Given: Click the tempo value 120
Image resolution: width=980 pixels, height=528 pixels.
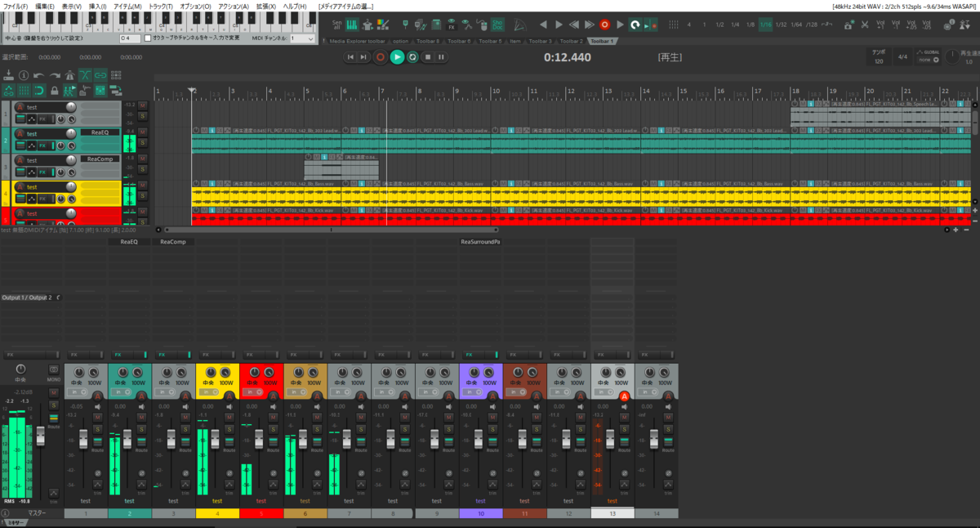Looking at the screenshot, I should [879, 61].
